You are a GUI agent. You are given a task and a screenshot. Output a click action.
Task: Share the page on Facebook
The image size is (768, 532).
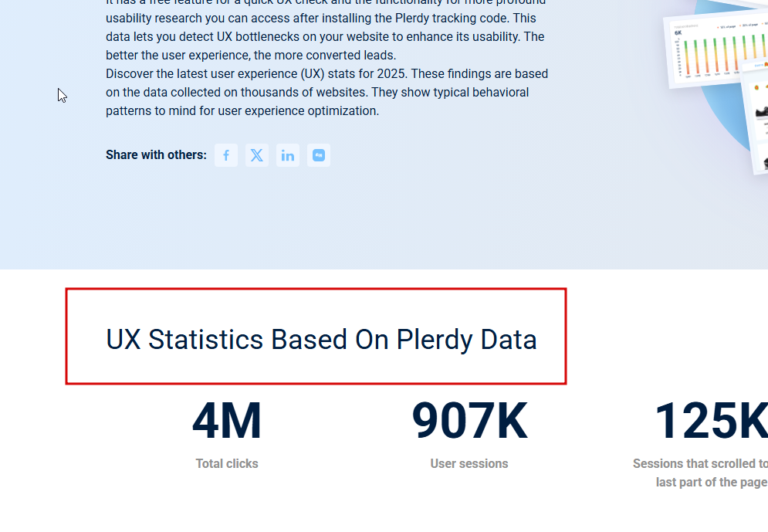click(x=226, y=155)
